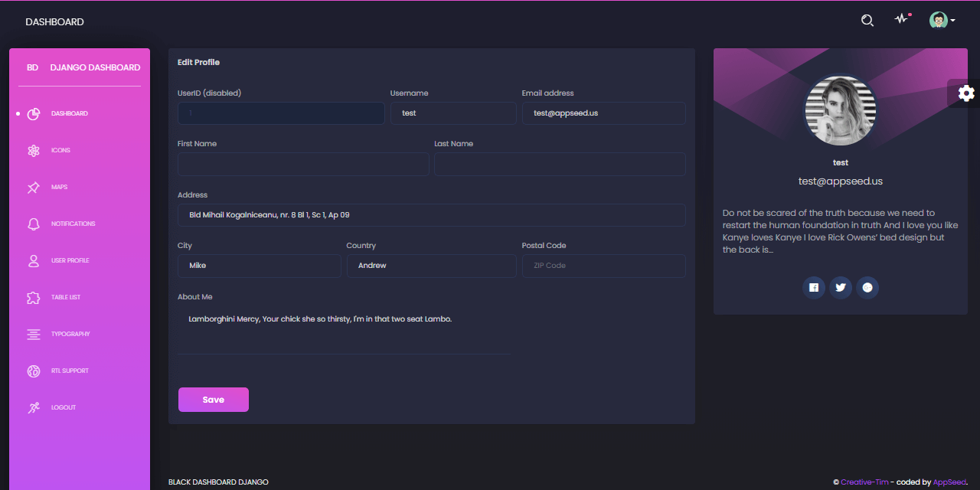Select RTL Support from sidebar
This screenshot has width=980, height=490.
(x=70, y=371)
